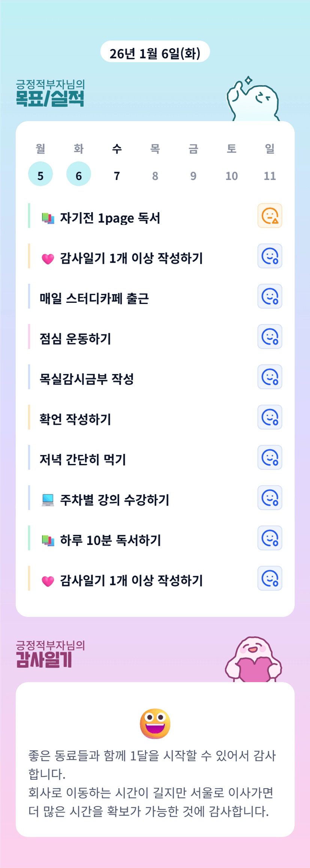Open the 점심 운동하기 goal entry
This screenshot has width=310, height=868.
tap(75, 339)
